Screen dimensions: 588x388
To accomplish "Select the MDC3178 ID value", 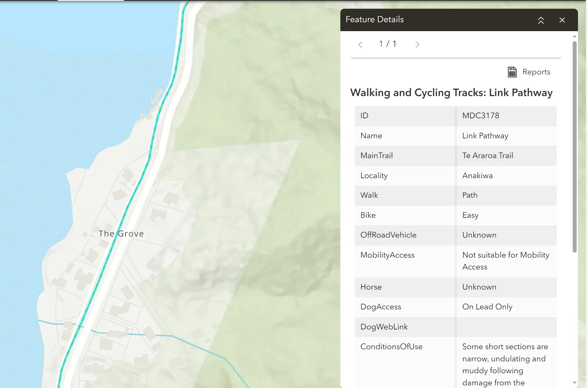I will point(481,116).
